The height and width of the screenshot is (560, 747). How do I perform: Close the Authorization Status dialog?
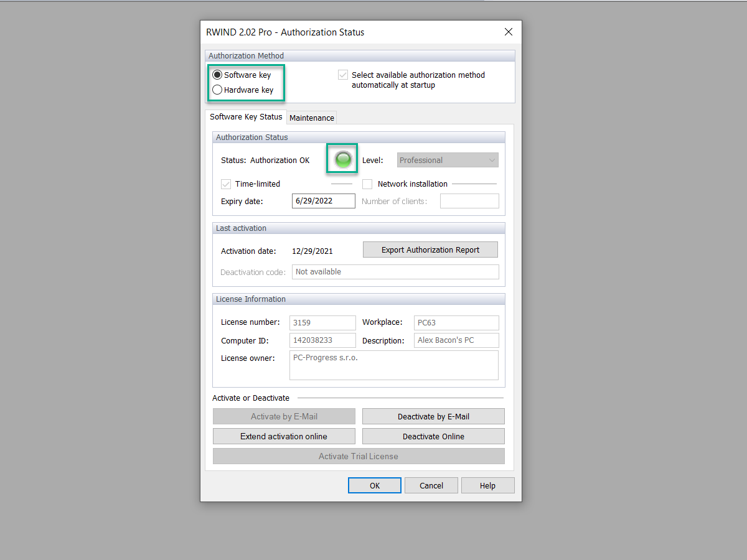508,32
